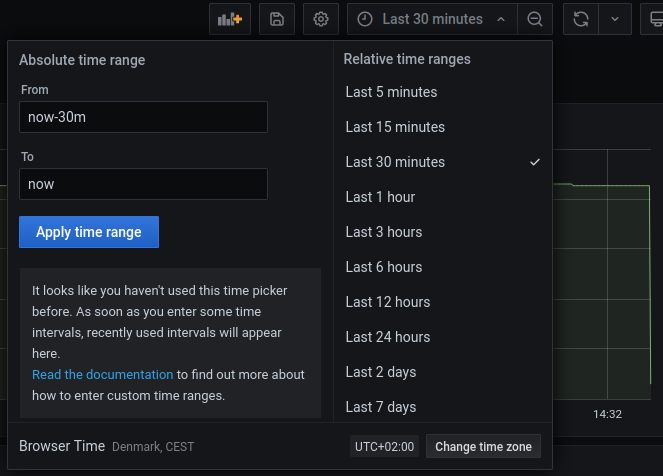
Task: Select the checked Last 30 minutes option
Action: coord(395,162)
